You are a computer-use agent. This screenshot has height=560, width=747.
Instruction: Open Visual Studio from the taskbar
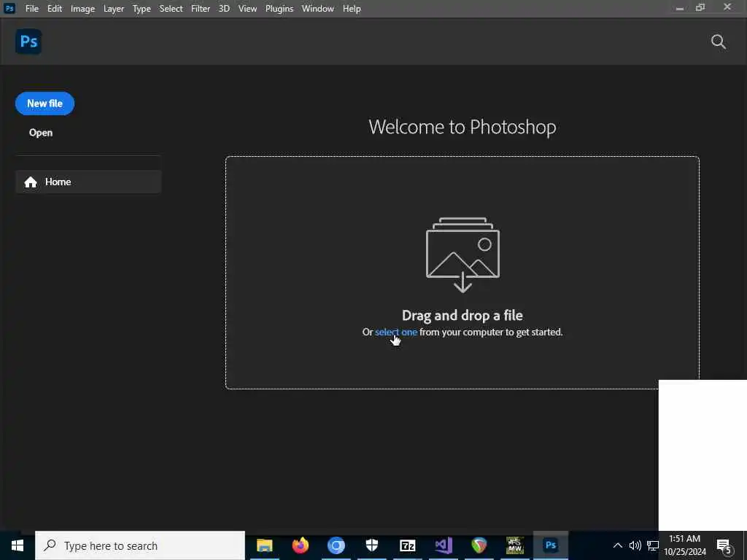click(x=443, y=545)
